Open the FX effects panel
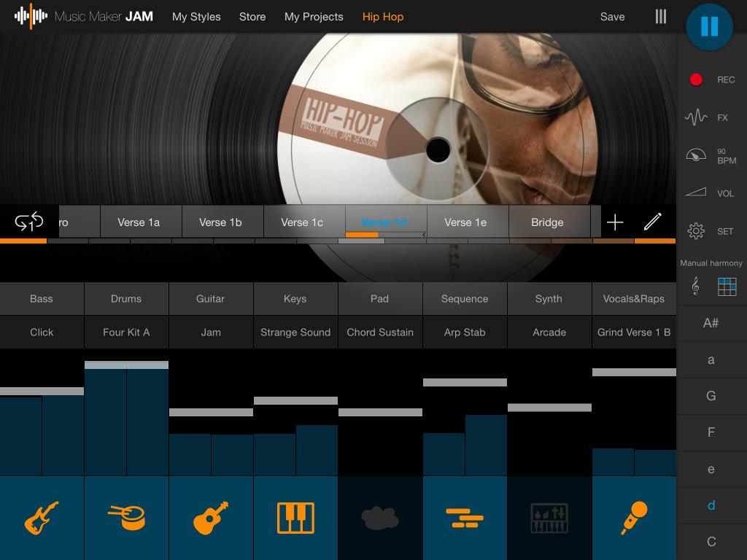747x560 pixels. [697, 117]
